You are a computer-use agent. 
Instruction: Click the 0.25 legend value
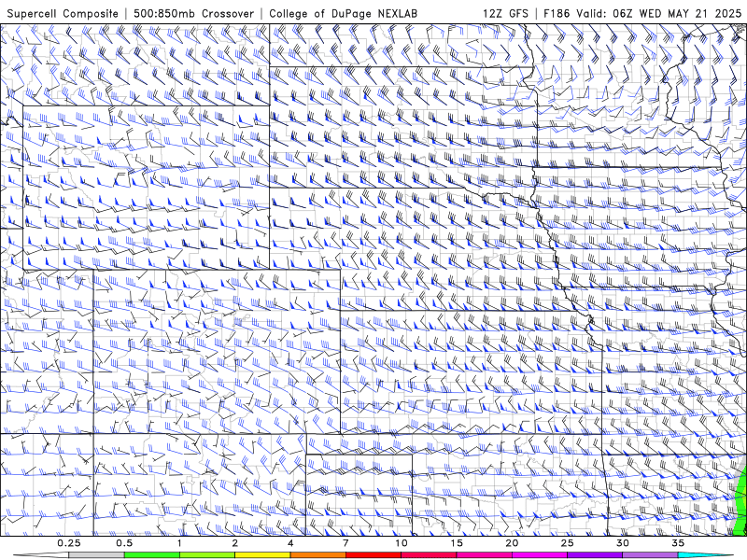tap(68, 543)
